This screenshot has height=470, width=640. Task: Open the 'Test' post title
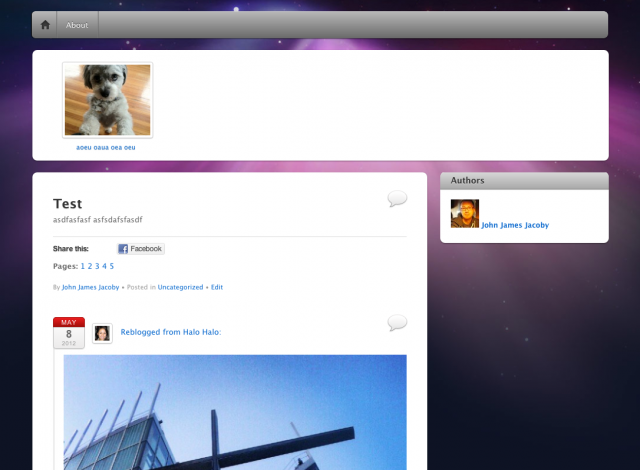coord(67,203)
